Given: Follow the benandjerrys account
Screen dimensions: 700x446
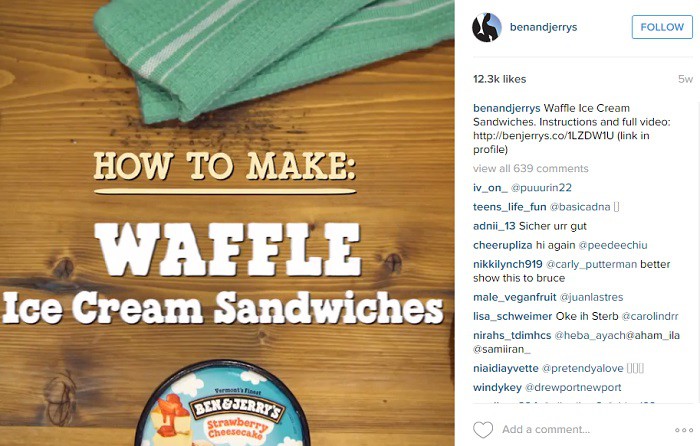Looking at the screenshot, I should 662,27.
